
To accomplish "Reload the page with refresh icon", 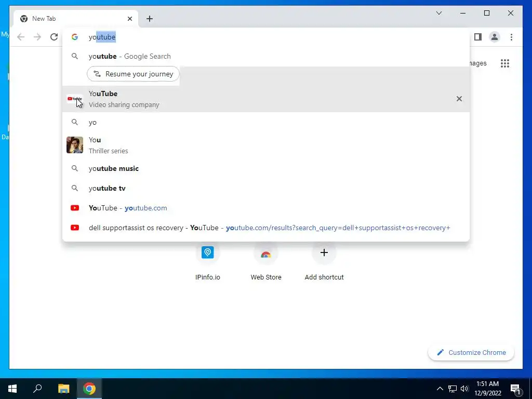I will 54,37.
